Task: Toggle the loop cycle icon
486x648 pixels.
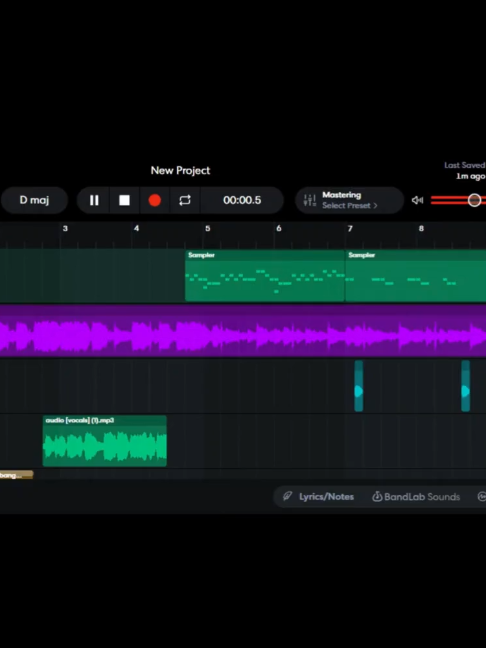Action: pos(185,200)
